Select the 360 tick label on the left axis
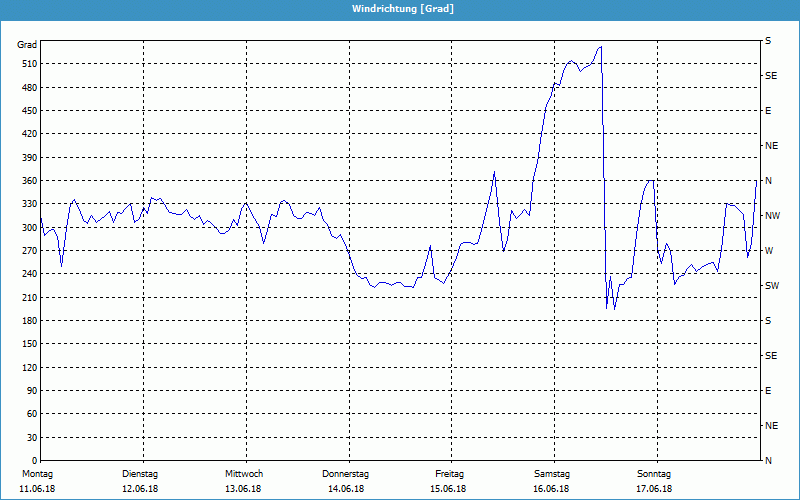Screen dimensions: 800x500 point(28,181)
